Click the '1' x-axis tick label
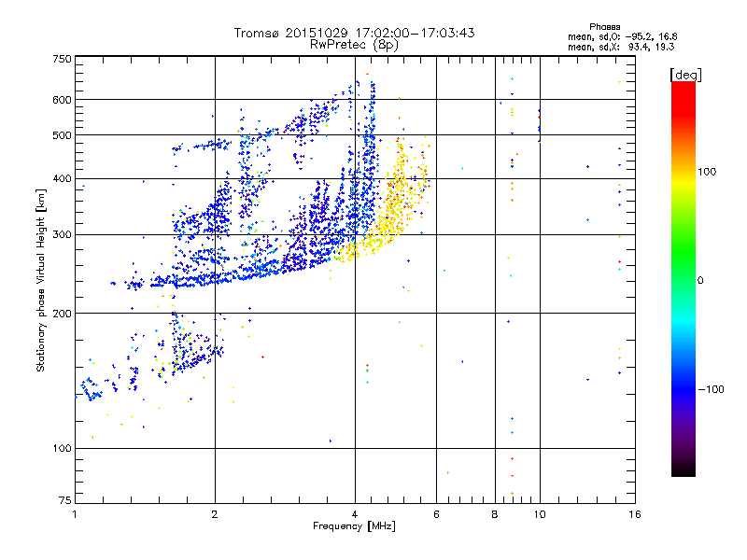 point(75,514)
